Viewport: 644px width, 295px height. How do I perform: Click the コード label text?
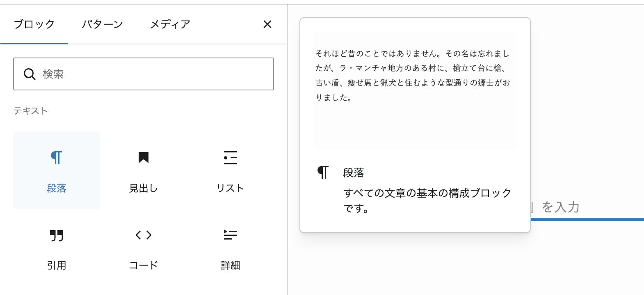pyautogui.click(x=143, y=265)
